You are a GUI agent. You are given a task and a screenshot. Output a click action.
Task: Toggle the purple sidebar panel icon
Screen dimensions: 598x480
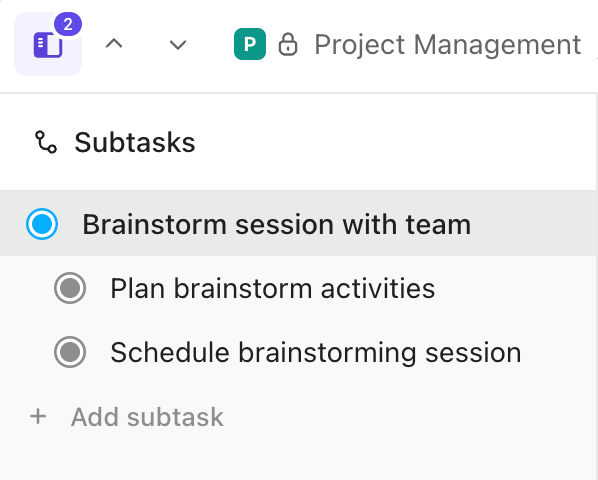pyautogui.click(x=48, y=45)
